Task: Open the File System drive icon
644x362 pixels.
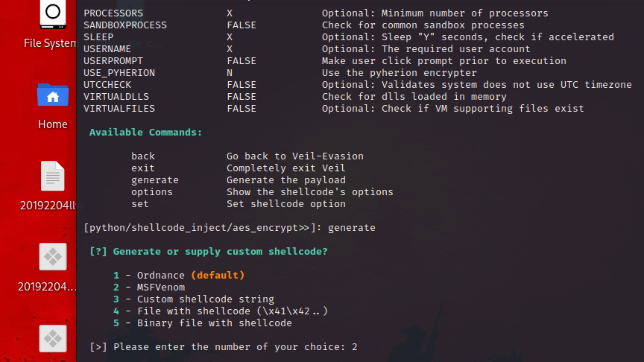Action: (x=52, y=13)
